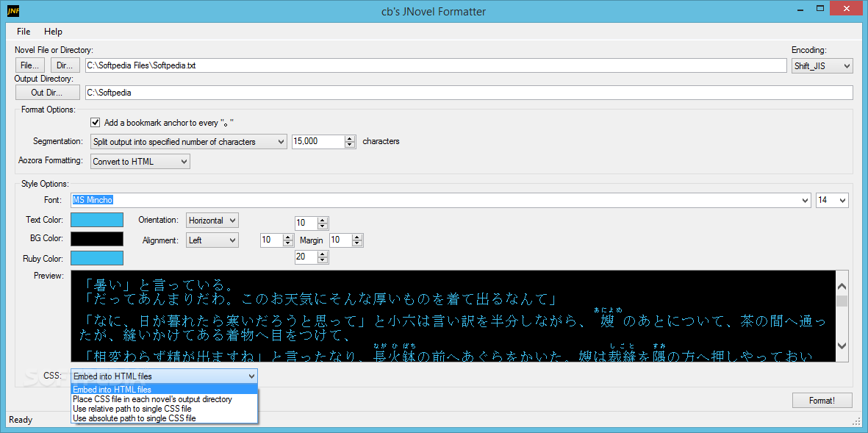Decrease the right margin value
868x433 pixels.
pyautogui.click(x=358, y=243)
